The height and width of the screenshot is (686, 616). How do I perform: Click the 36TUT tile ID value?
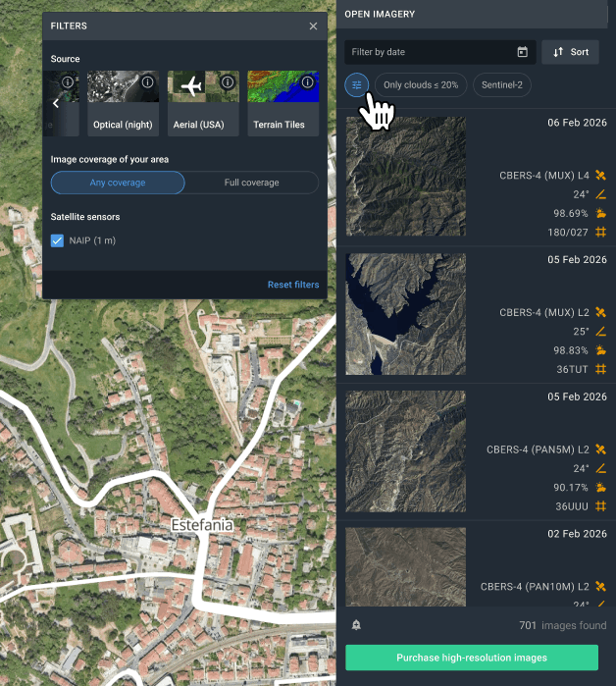click(572, 370)
